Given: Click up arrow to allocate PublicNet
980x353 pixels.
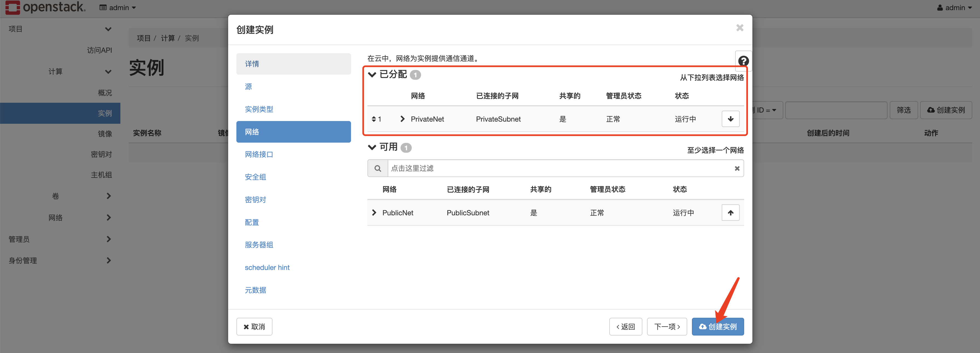Looking at the screenshot, I should coord(730,212).
